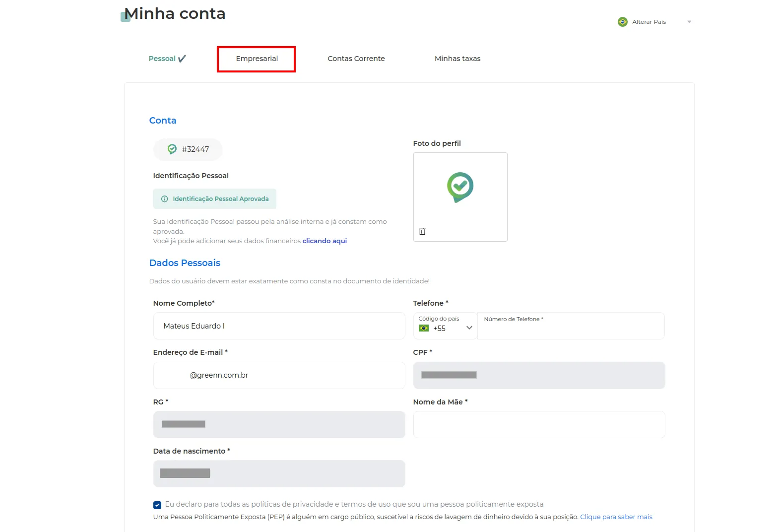
Task: Click the Dados Pessoais heading
Action: click(185, 263)
